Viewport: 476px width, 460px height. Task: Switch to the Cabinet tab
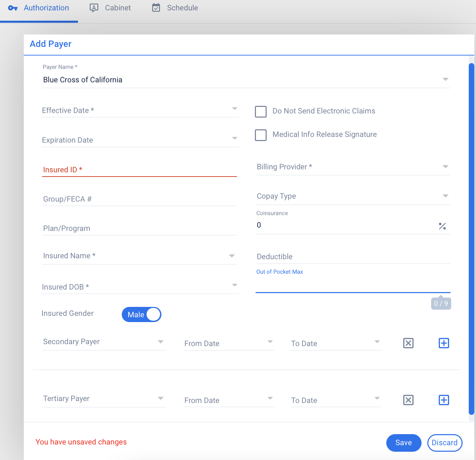coord(110,8)
